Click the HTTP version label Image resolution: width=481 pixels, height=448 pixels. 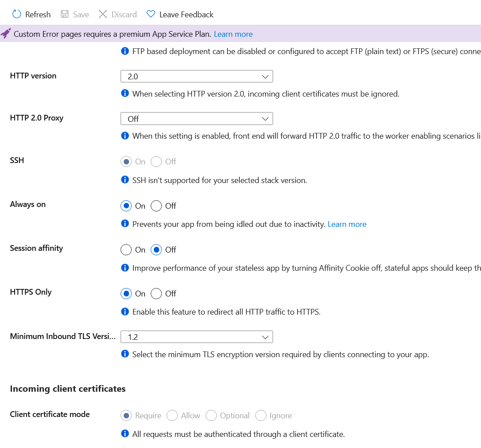[33, 76]
